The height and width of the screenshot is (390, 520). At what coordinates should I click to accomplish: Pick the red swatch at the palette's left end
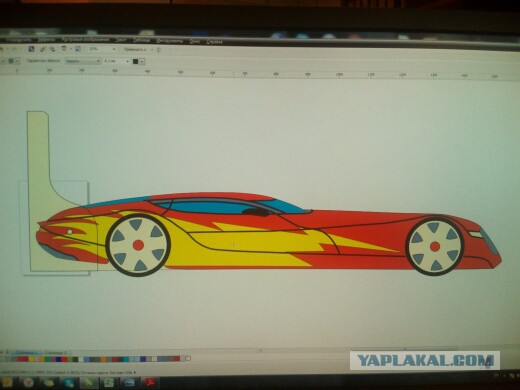click(20, 359)
